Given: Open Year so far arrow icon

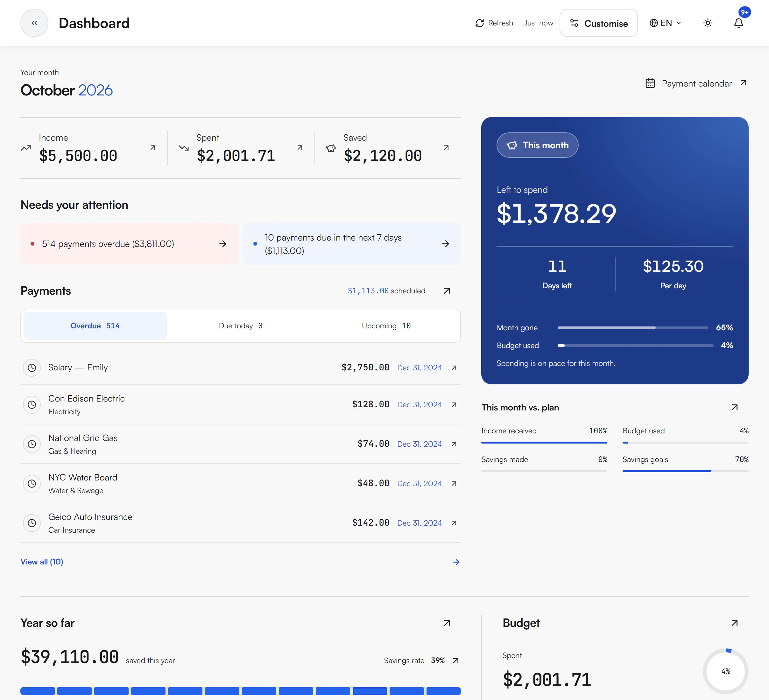Looking at the screenshot, I should click(x=447, y=623).
